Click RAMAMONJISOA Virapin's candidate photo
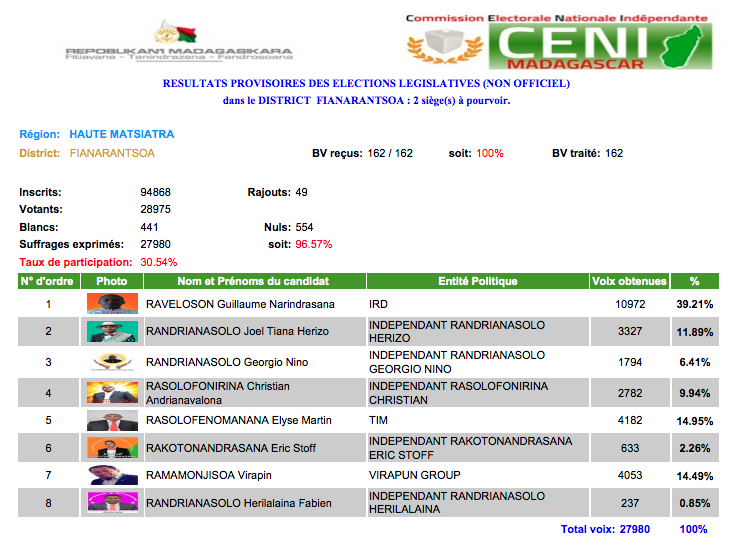The image size is (738, 548). (x=112, y=475)
